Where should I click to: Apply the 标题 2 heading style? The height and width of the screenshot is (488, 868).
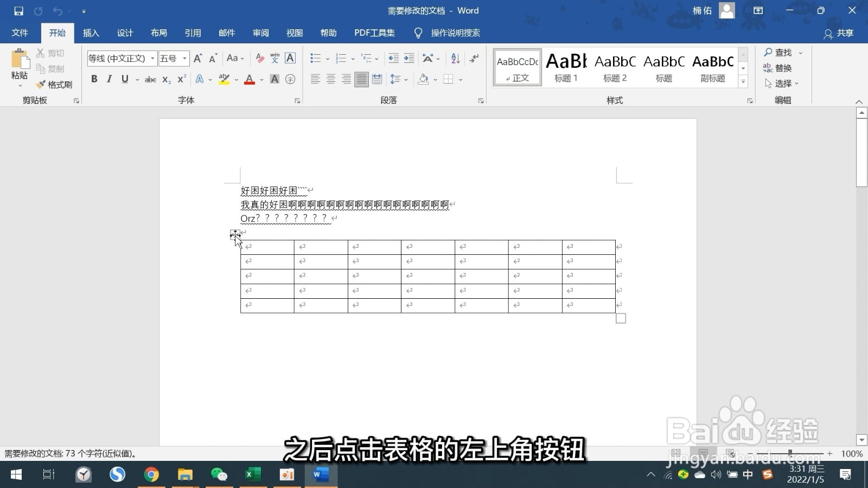pyautogui.click(x=615, y=67)
